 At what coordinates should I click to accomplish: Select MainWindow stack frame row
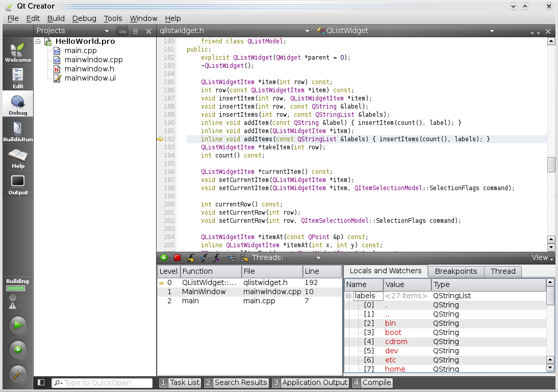coord(250,292)
